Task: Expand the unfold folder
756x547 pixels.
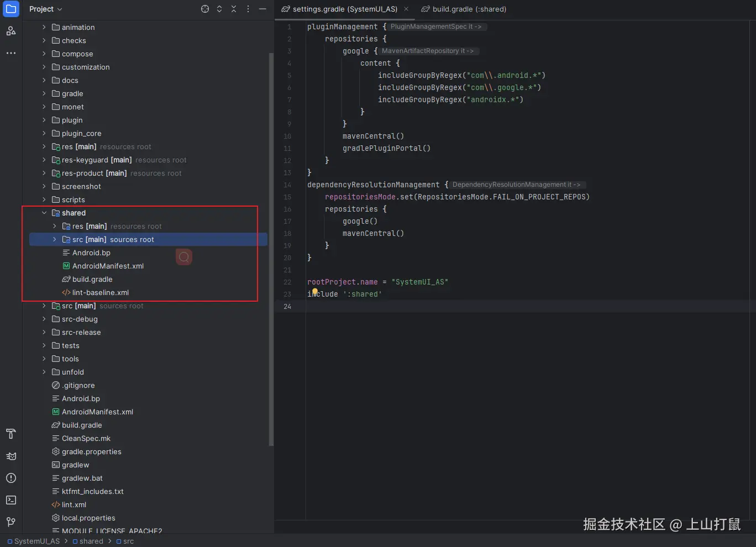Action: pos(44,372)
